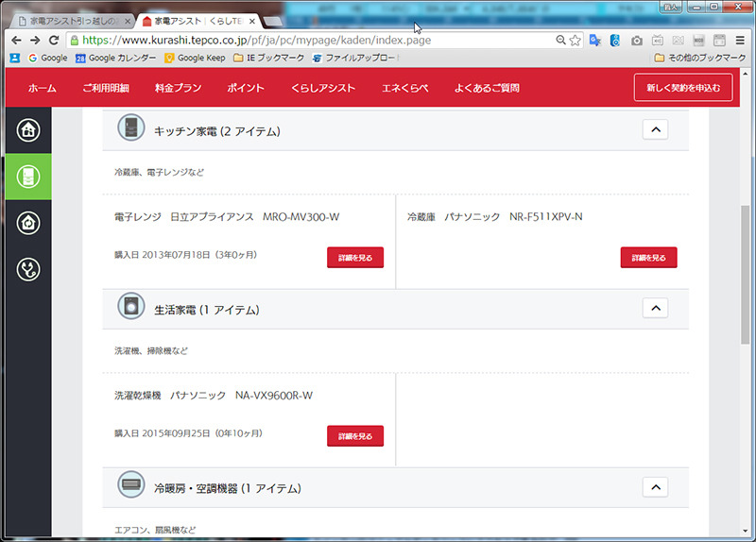Screen dimensions: 756x542
Task: Open the Google Translate extension icon
Action: pyautogui.click(x=595, y=41)
